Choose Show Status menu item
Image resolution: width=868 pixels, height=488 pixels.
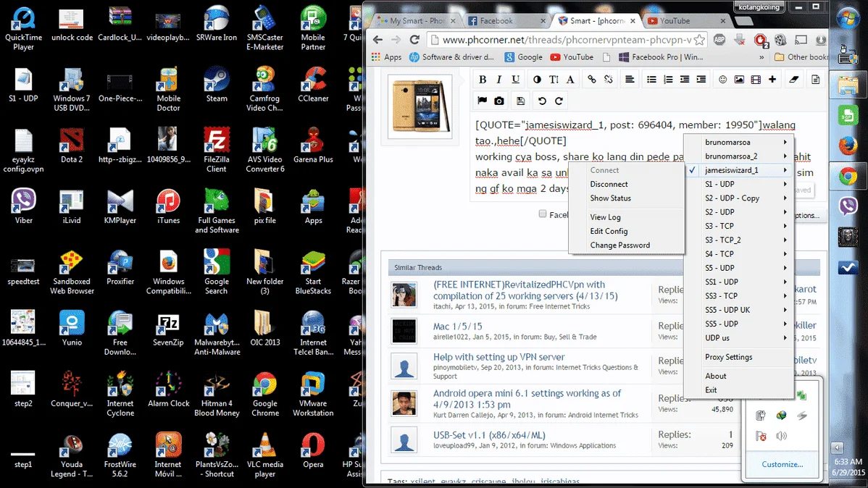[x=626, y=198]
